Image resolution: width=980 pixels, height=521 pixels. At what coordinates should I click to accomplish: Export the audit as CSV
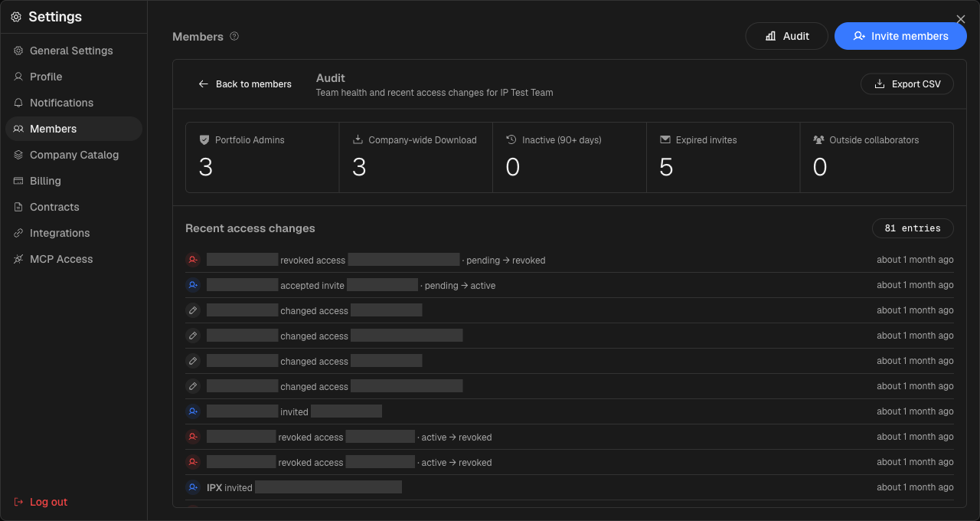907,84
